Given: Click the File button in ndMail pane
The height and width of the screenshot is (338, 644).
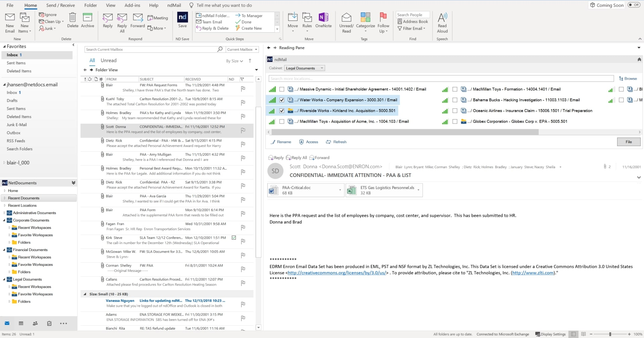Looking at the screenshot, I should click(629, 142).
